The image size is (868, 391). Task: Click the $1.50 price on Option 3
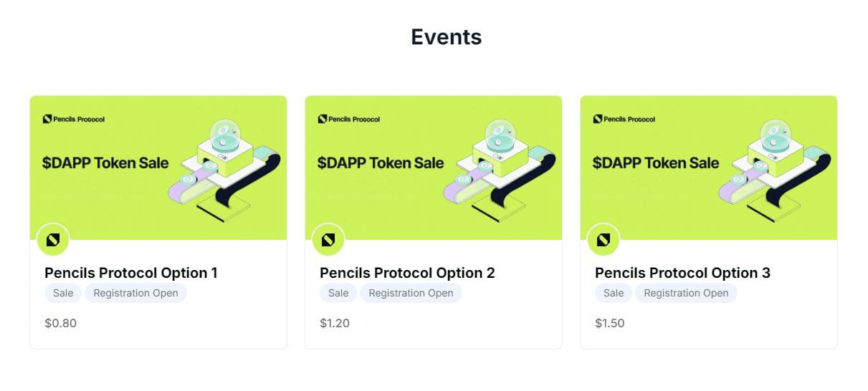coord(610,323)
